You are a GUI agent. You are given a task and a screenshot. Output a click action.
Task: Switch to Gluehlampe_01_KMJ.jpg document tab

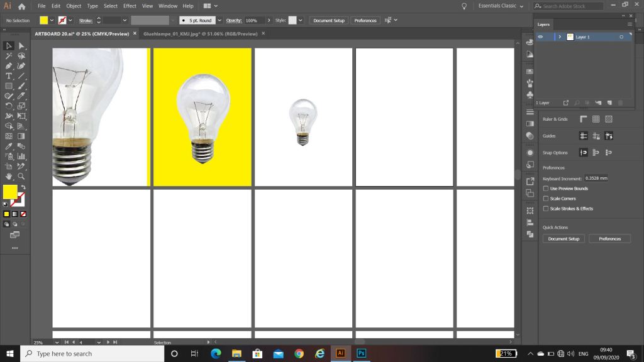(200, 33)
